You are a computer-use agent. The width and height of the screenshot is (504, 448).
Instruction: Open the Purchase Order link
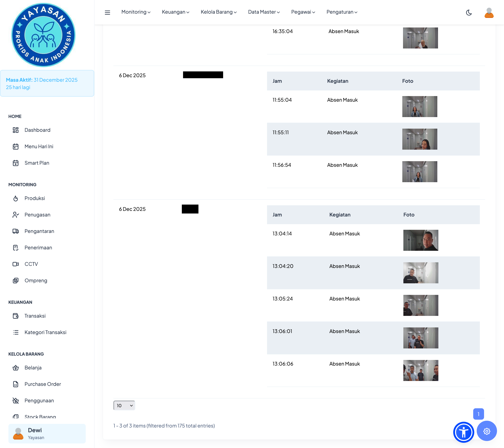click(42, 384)
